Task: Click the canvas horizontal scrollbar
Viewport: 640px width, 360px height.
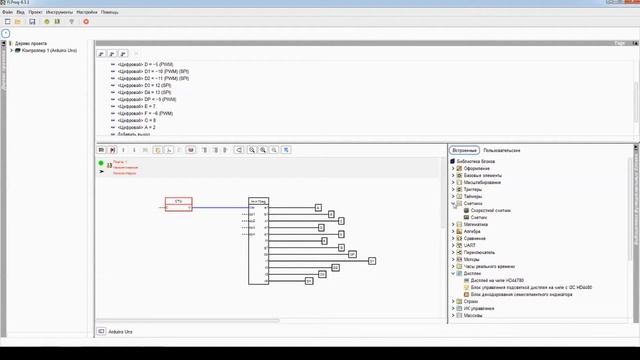Action: click(188, 321)
